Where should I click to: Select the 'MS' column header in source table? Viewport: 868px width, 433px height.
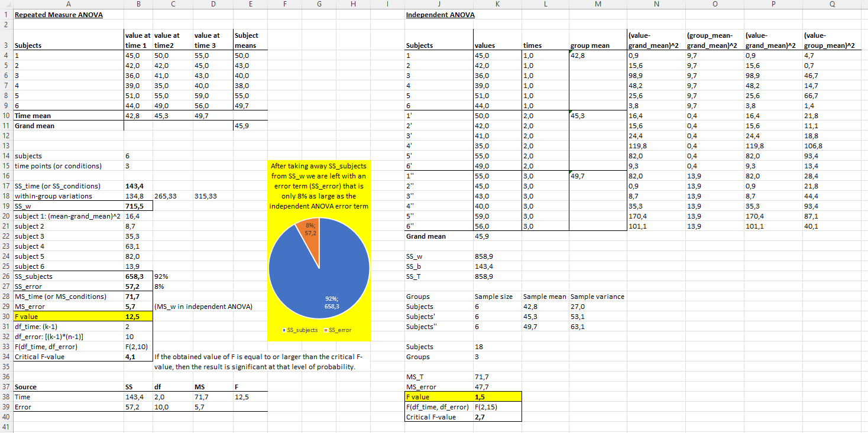[x=212, y=387]
